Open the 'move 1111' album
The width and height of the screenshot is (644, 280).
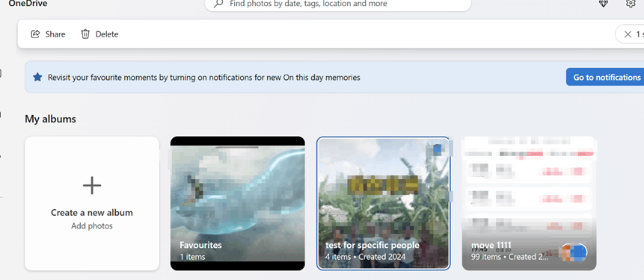click(529, 203)
